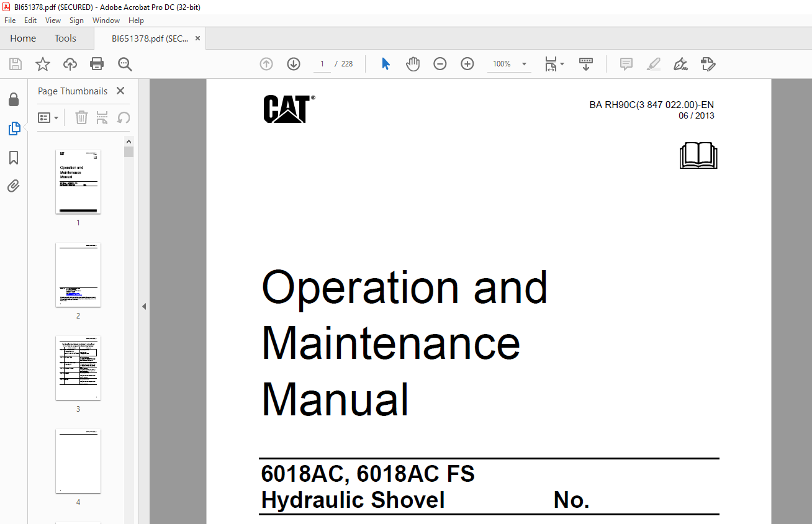
Task: Select page 3 thumbnail
Action: pyautogui.click(x=78, y=368)
